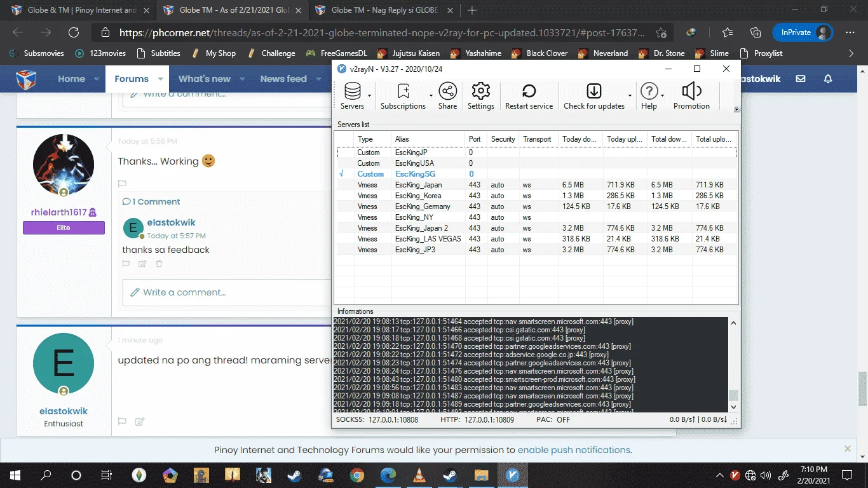Viewport: 868px width, 488px height.
Task: Open the Servers menu in v2rayN toolbar
Action: click(352, 97)
